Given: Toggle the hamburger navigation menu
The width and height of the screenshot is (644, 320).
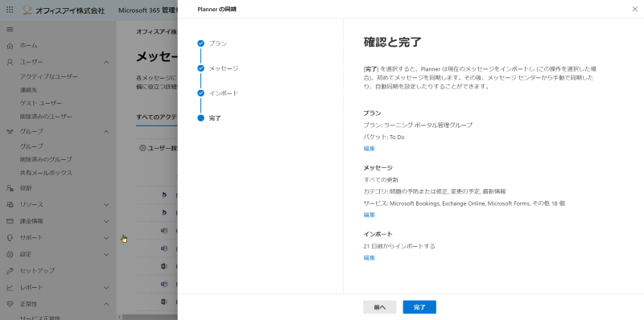Looking at the screenshot, I should pyautogui.click(x=10, y=30).
